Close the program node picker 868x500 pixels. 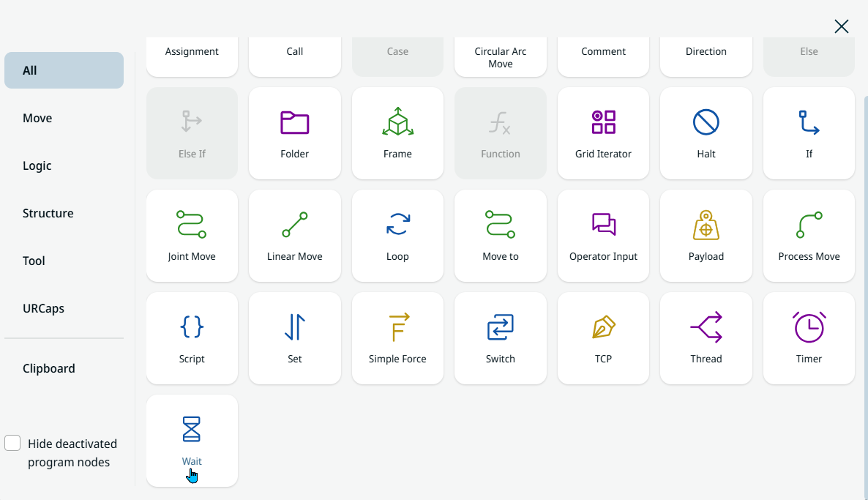tap(842, 27)
